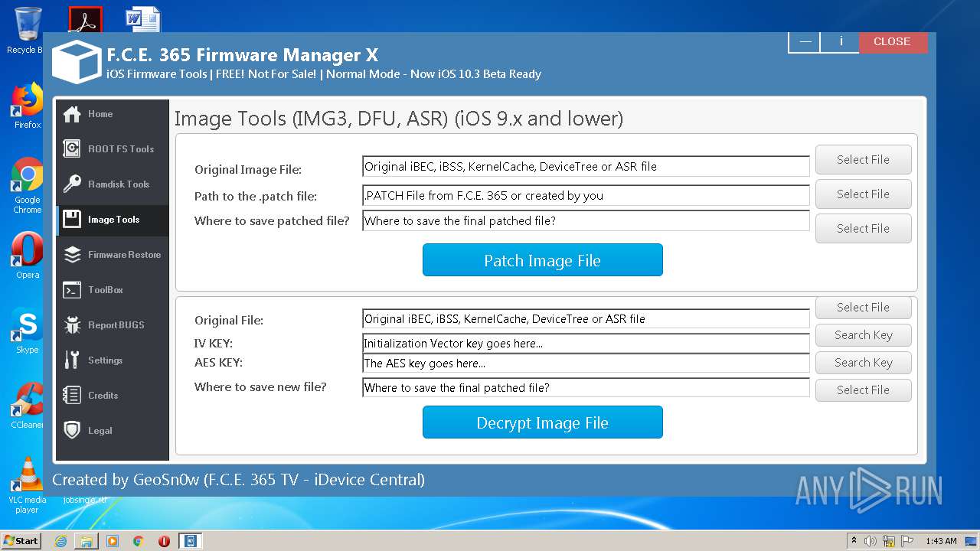
Task: Click the Report BUGS bug icon
Action: [72, 325]
